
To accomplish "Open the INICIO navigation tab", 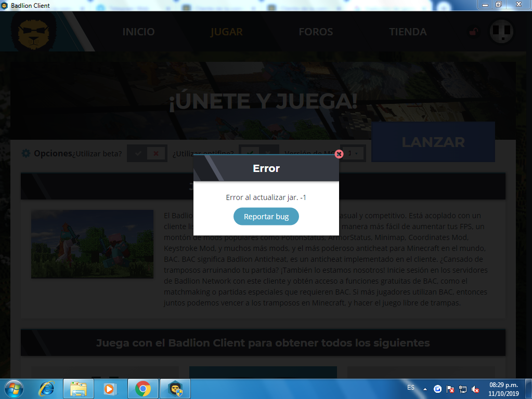I will pyautogui.click(x=138, y=32).
